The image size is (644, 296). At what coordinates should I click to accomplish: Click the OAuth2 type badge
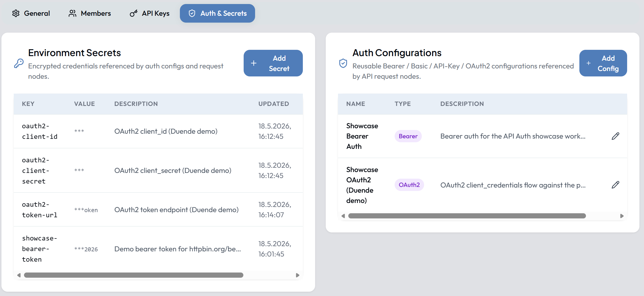click(x=409, y=185)
